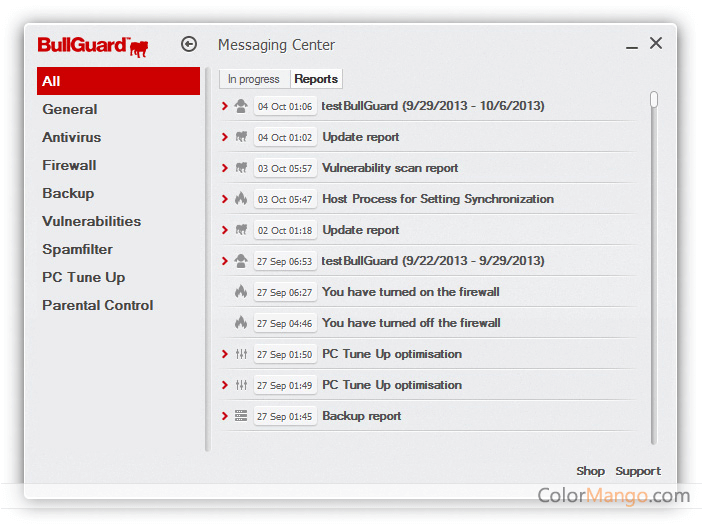Click the '03 Oct 05:47' timestamp

tap(285, 199)
